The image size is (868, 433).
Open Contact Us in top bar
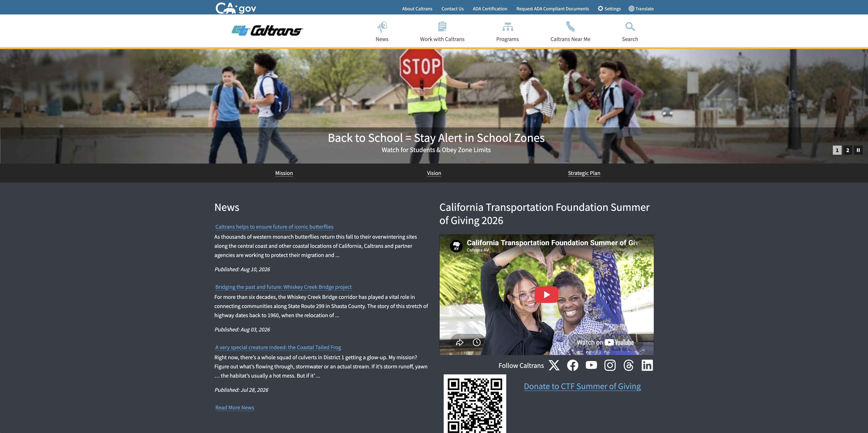452,9
